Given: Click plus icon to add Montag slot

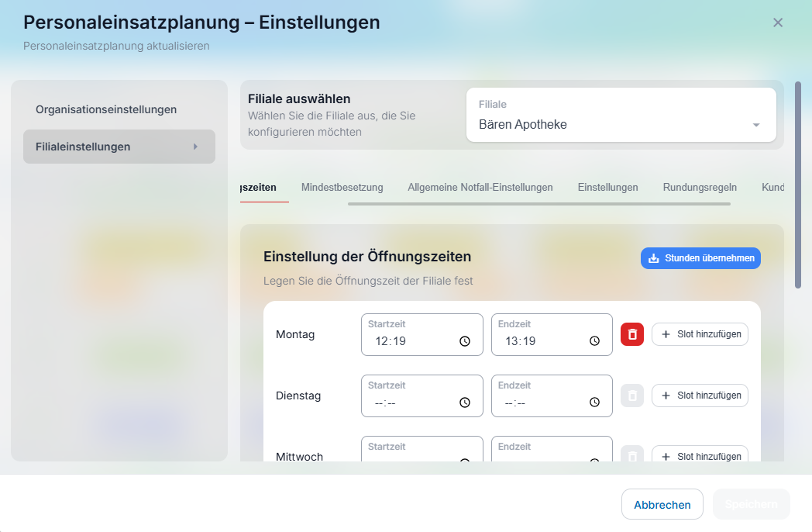Looking at the screenshot, I should [666, 334].
